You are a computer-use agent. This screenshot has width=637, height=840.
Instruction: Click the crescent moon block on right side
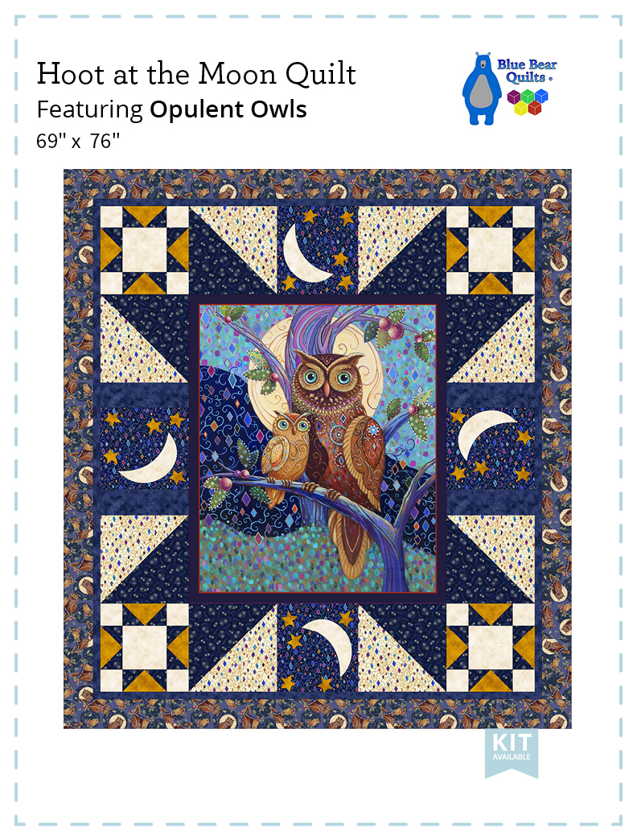click(491, 448)
